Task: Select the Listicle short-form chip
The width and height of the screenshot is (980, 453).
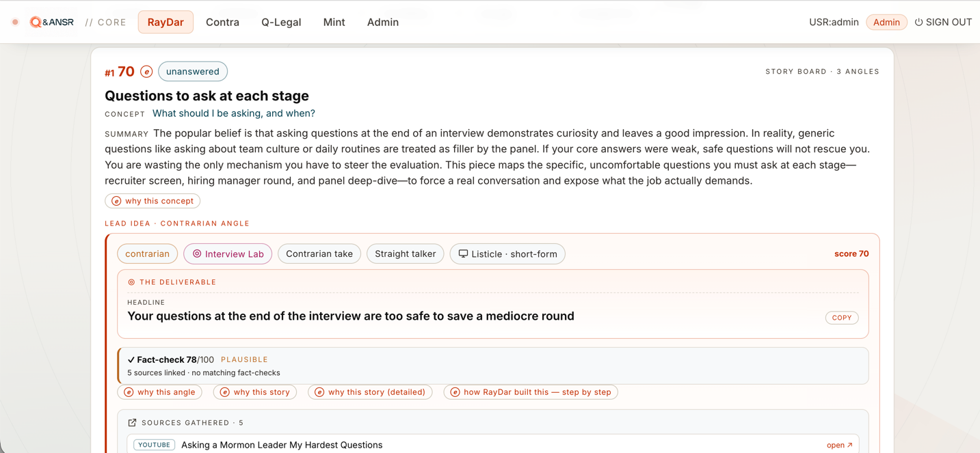Action: pos(507,253)
